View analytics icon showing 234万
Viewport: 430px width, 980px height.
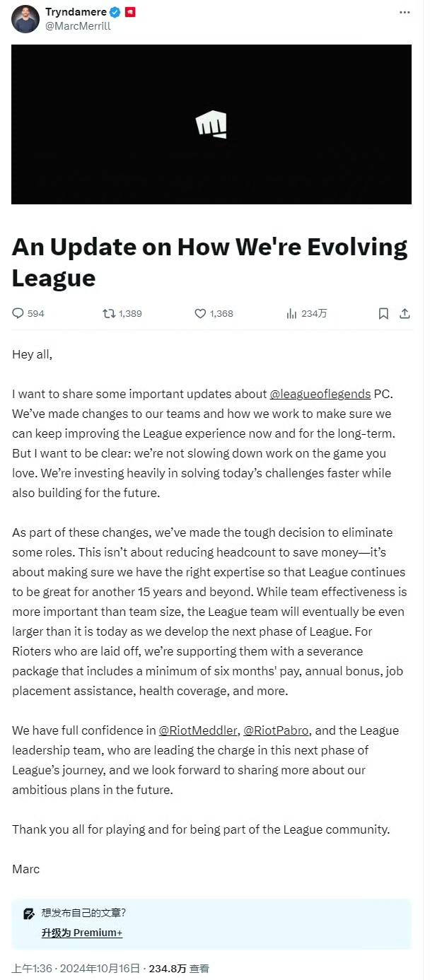(291, 313)
